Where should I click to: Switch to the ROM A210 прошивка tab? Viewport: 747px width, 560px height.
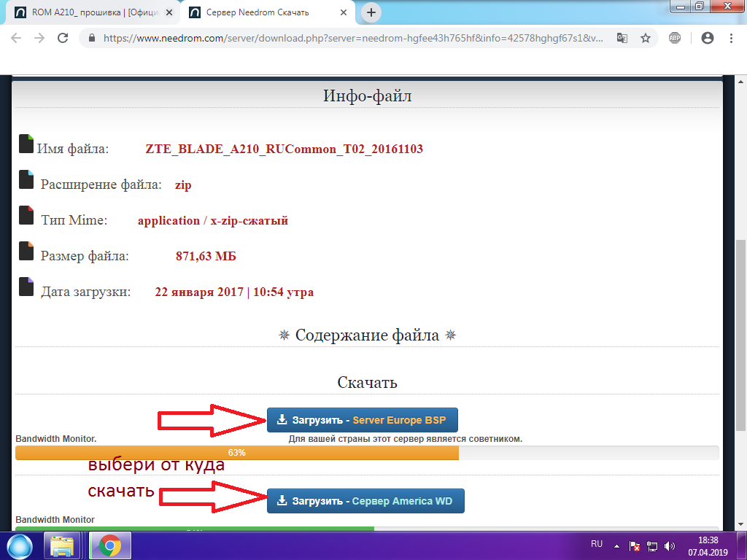(x=88, y=12)
